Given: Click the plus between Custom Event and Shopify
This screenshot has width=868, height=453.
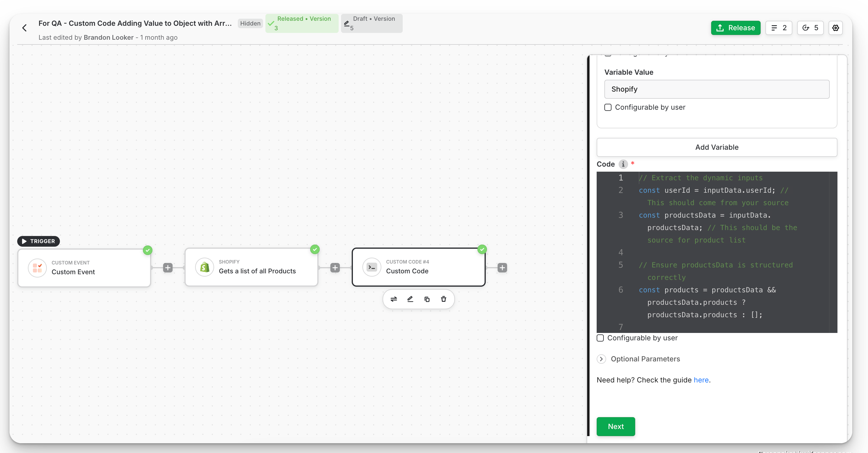Looking at the screenshot, I should click(x=168, y=268).
